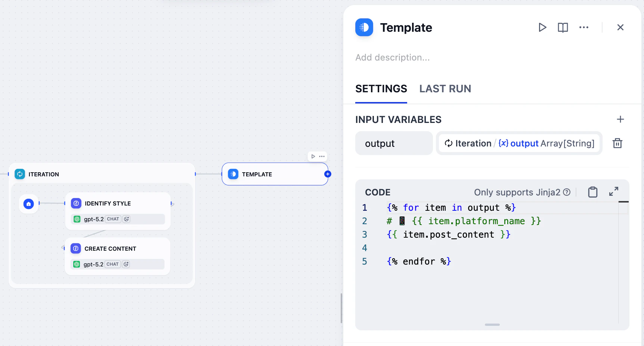Click the Iteration node's loop icon
Image resolution: width=644 pixels, height=346 pixels.
19,174
